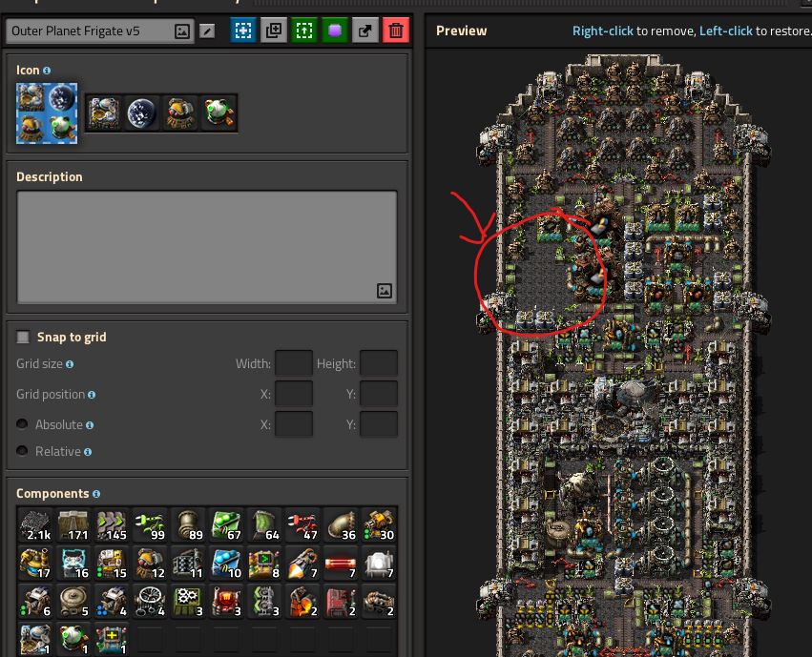Click the blueprint name field
Image resolution: width=812 pixels, height=657 pixels.
[100, 31]
